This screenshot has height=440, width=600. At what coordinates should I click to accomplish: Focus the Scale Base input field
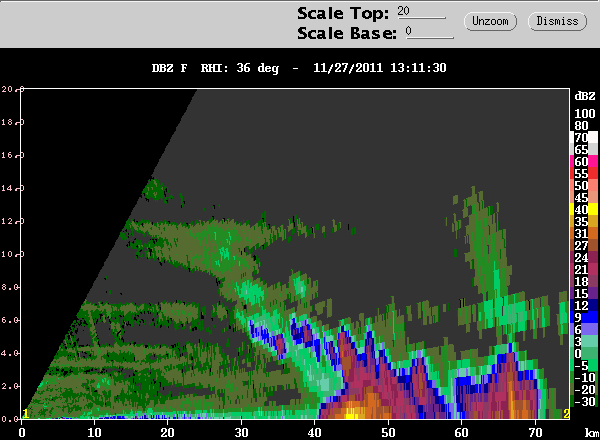[429, 31]
